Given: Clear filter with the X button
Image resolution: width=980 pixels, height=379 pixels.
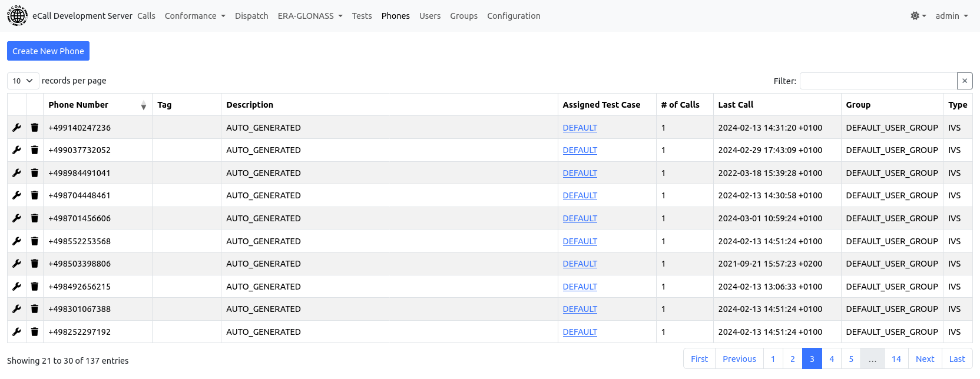Looking at the screenshot, I should tap(964, 81).
